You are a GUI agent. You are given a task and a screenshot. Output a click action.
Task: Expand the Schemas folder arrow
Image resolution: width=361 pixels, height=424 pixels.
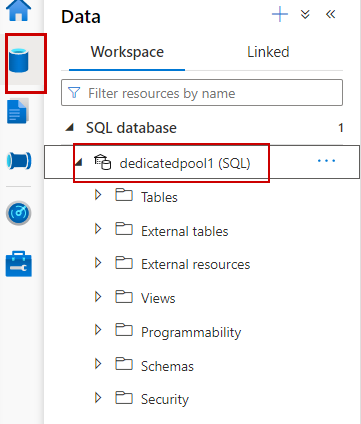(98, 364)
